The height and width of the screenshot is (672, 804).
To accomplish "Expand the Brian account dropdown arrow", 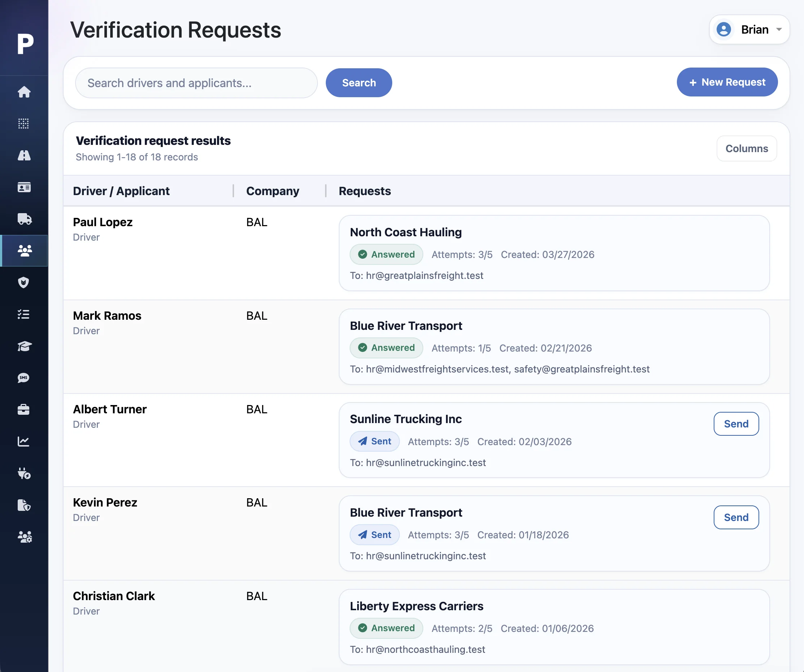I will pos(779,30).
